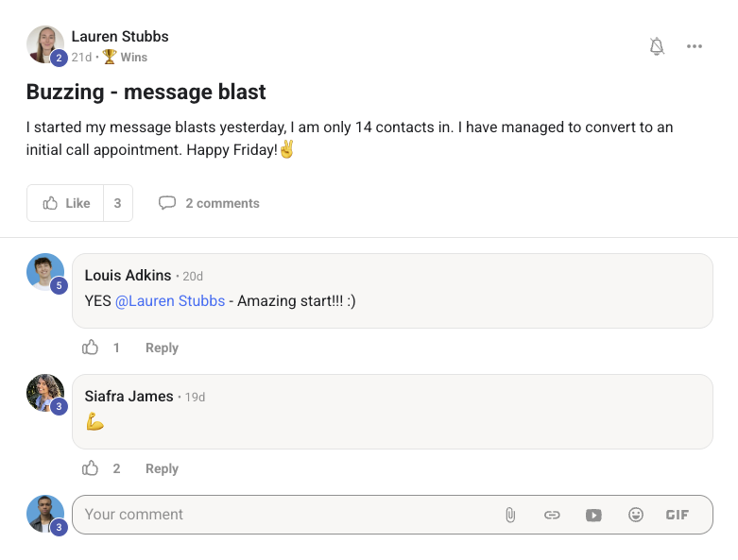
Task: Open the Lauren Stubbs author name
Action: [x=120, y=36]
